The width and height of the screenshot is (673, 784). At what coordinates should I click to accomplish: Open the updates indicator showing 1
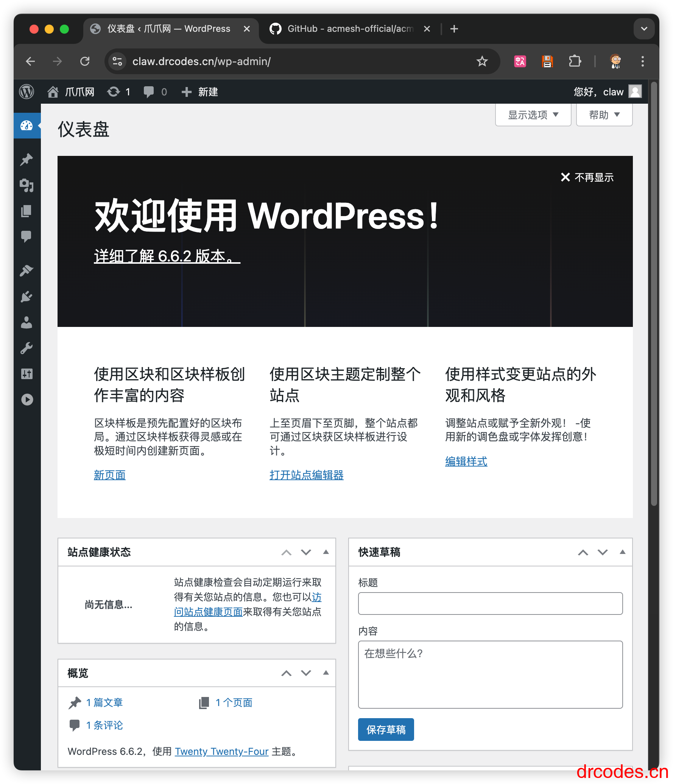click(x=118, y=92)
